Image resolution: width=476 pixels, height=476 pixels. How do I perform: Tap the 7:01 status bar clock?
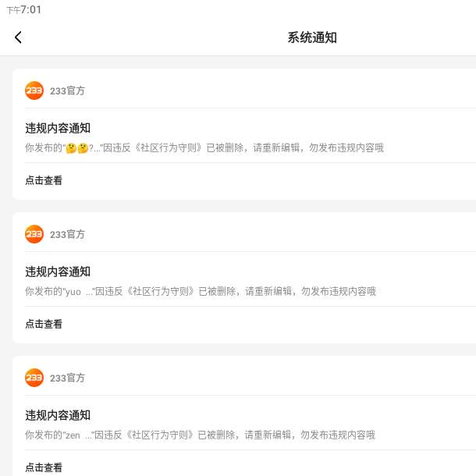click(x=31, y=9)
